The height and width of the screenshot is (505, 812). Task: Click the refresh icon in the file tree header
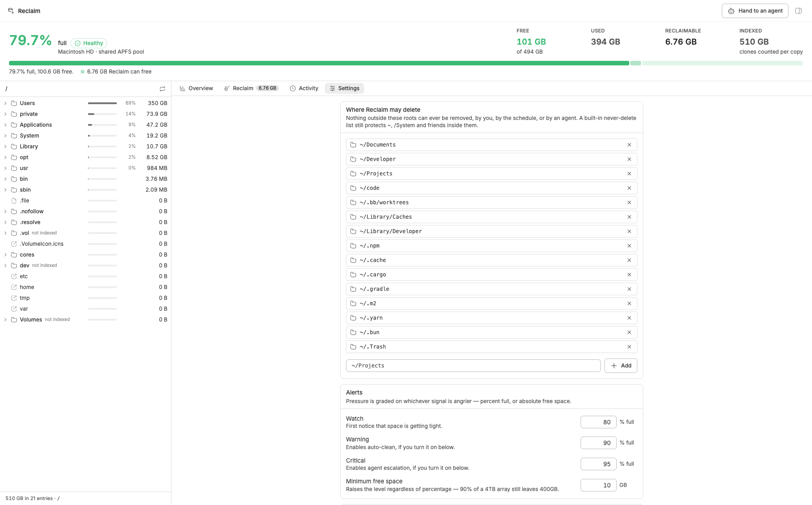162,89
